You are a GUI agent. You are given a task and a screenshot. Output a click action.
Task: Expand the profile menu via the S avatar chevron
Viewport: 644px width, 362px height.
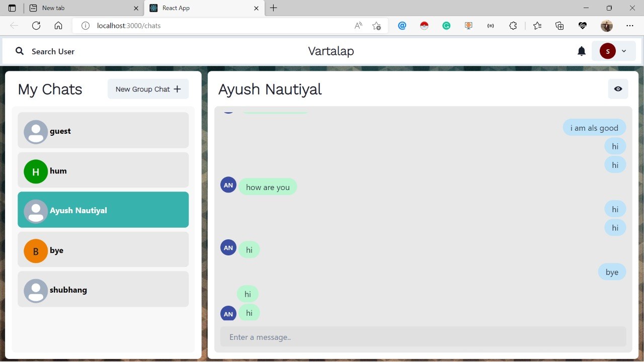623,51
